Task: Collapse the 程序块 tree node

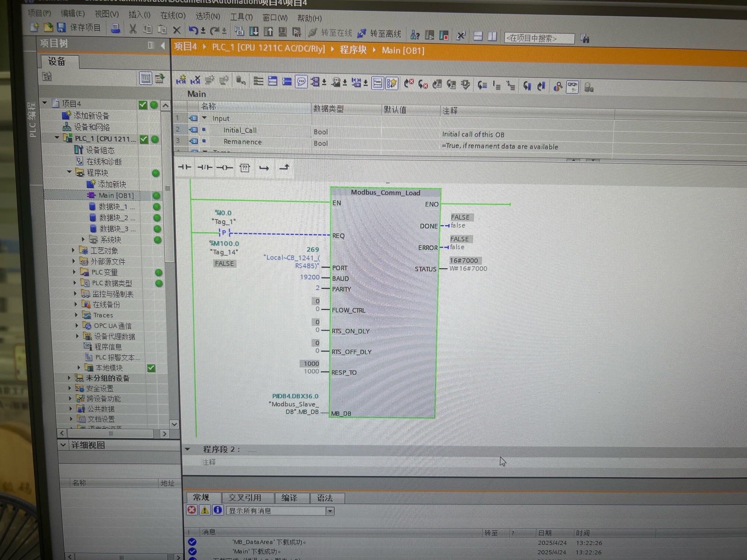Action: pos(69,172)
